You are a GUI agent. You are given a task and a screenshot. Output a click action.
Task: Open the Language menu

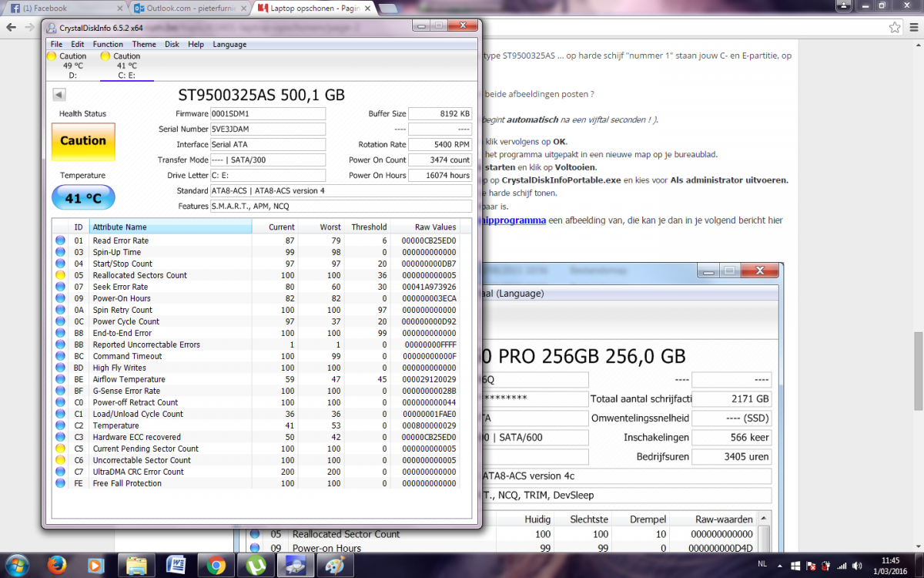click(229, 44)
